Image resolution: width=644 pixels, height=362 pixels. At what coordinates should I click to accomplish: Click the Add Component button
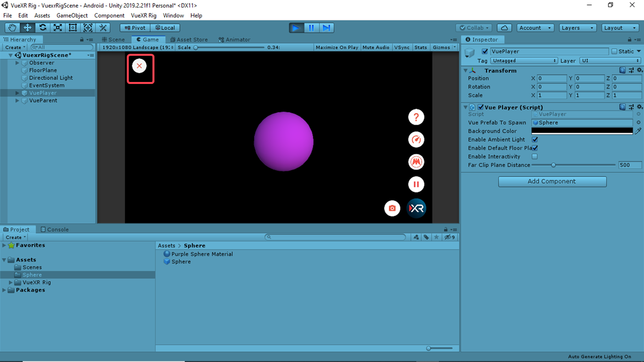pyautogui.click(x=552, y=182)
